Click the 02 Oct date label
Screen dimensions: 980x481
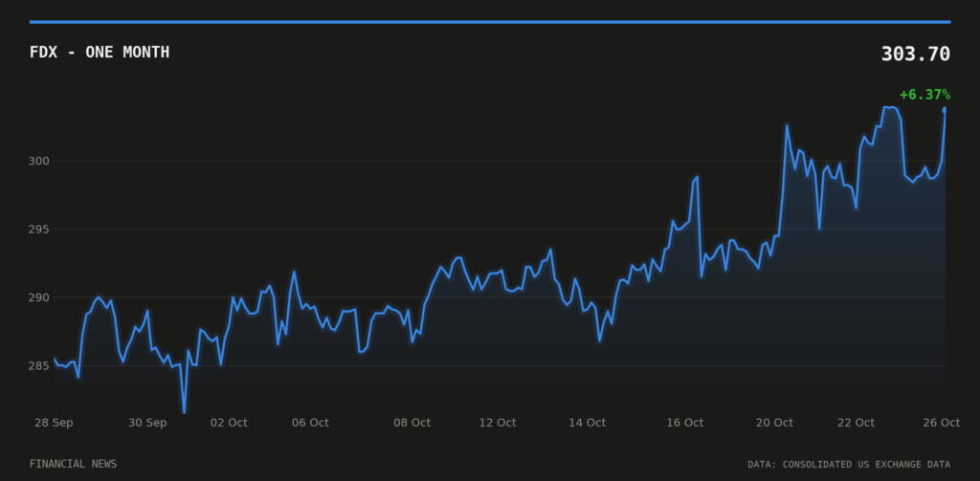pos(229,423)
